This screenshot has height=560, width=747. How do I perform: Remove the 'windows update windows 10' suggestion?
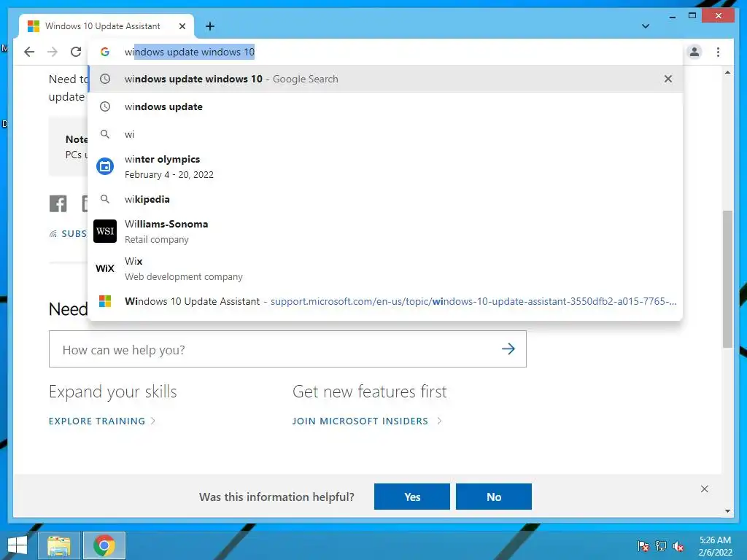668,79
